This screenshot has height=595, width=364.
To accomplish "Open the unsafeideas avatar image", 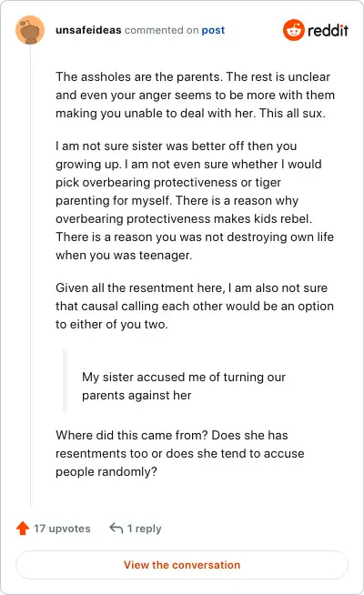I will click(30, 30).
